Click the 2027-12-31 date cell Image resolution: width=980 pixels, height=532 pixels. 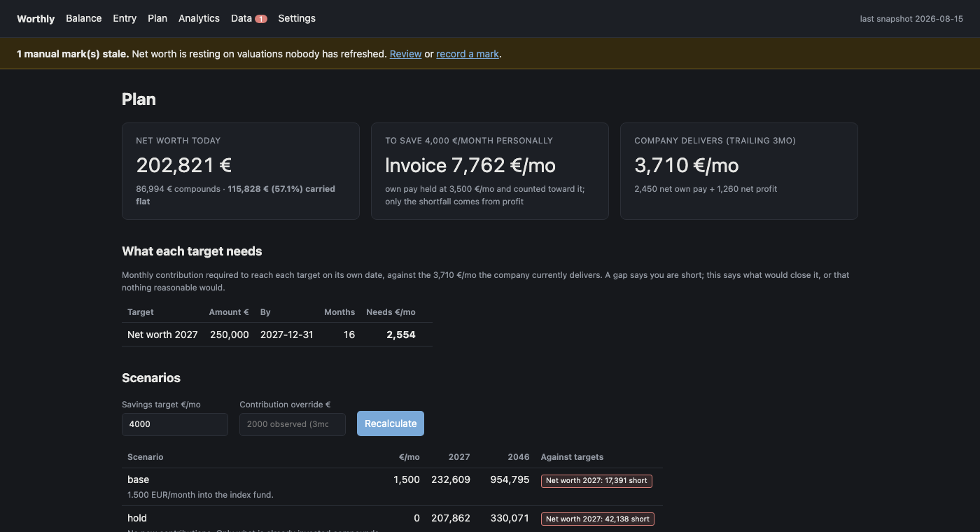tap(287, 335)
